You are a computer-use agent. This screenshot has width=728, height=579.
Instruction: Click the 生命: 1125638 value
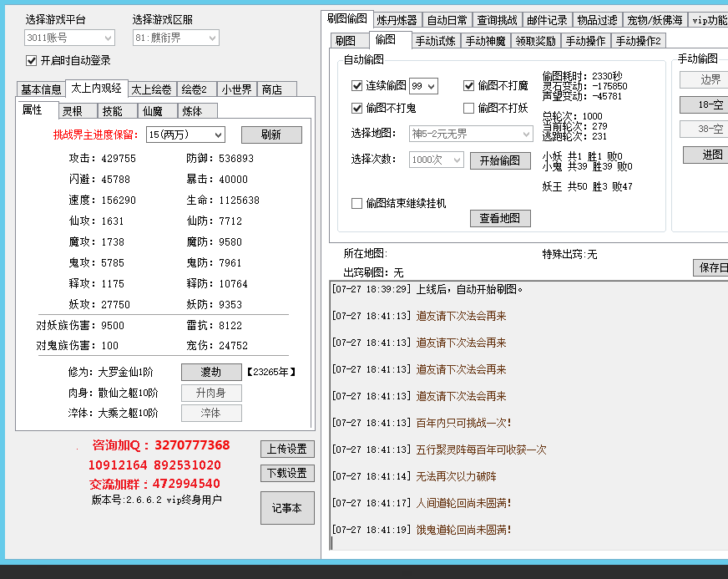tap(239, 201)
